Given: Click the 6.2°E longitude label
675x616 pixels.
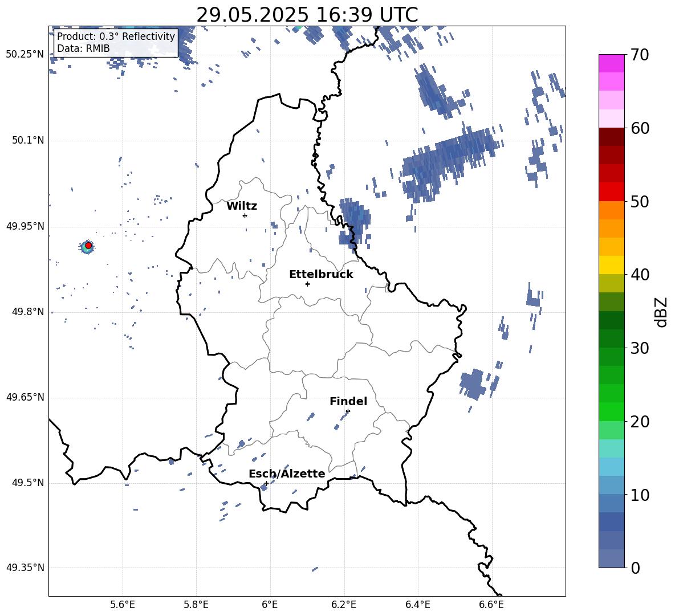Looking at the screenshot, I should point(344,605).
